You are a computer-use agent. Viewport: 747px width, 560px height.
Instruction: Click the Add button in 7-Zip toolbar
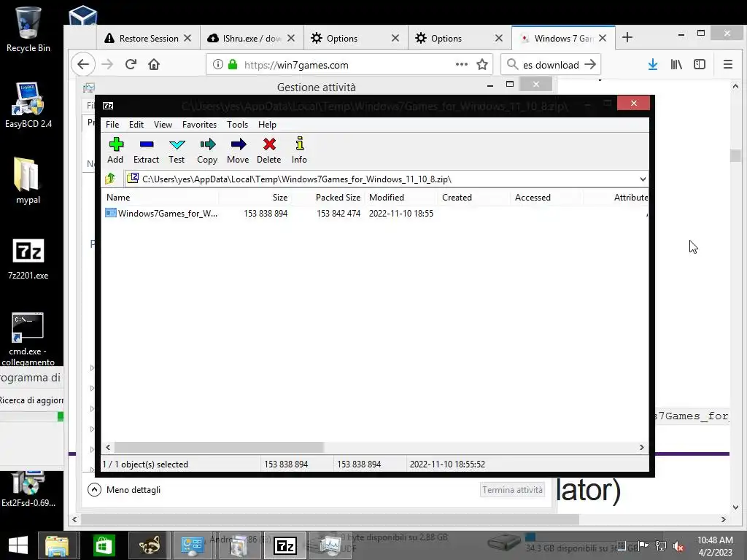click(x=115, y=150)
